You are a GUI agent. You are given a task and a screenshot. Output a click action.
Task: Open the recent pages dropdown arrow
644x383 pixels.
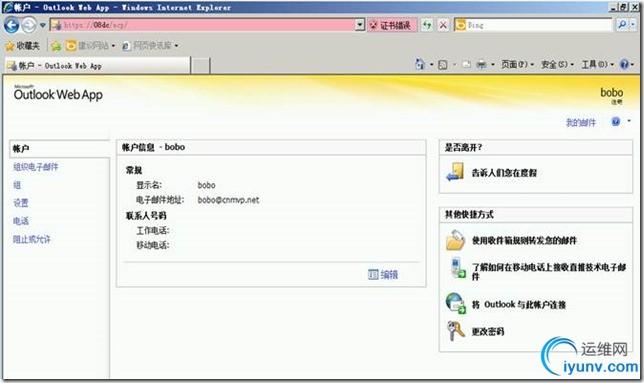(x=42, y=25)
